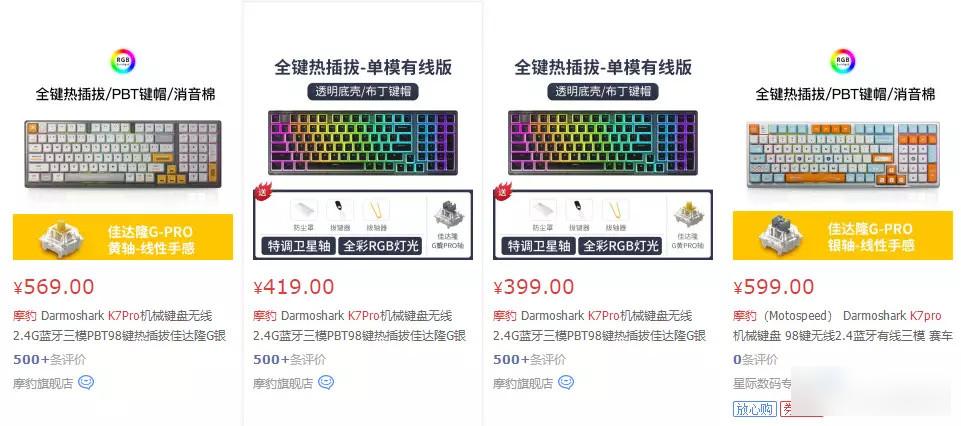View 500+条评价 reviews of first product
The image size is (961, 426).
pyautogui.click(x=50, y=359)
